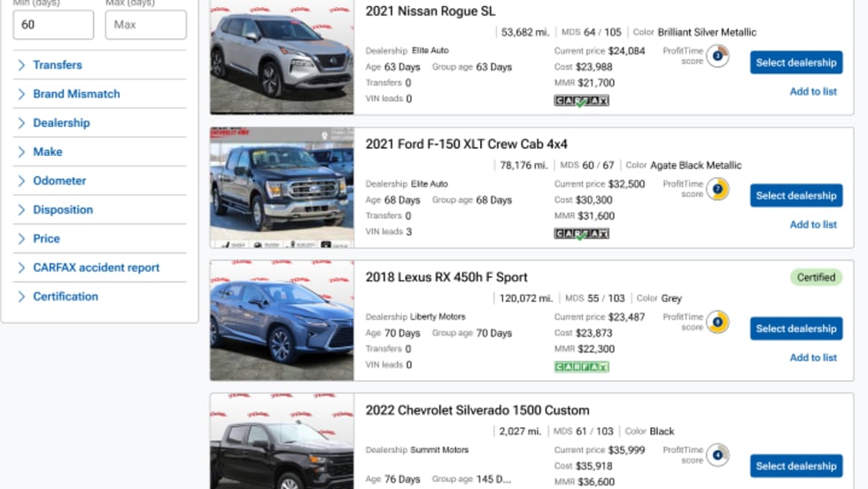Add the Nissan Rogue SL to list
The image size is (868, 489).
812,91
